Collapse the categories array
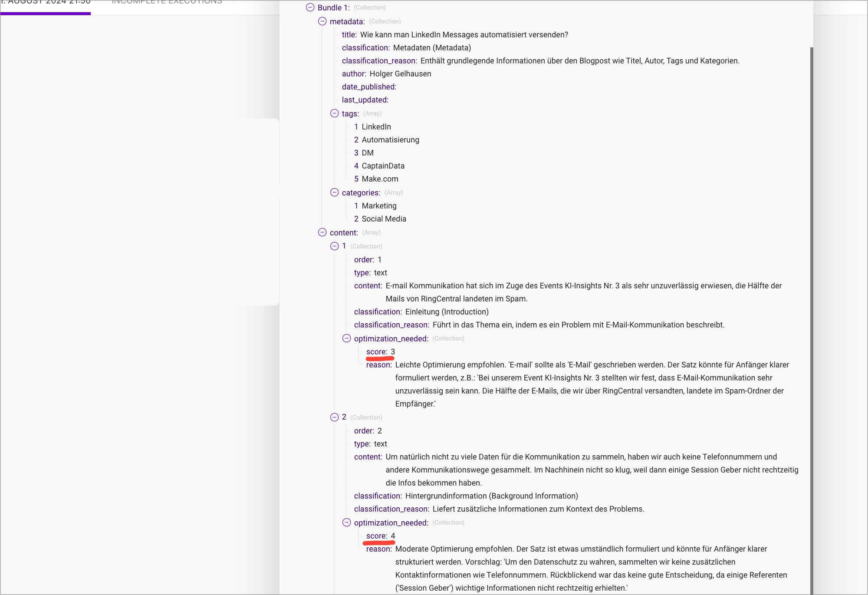Viewport: 868px width, 595px height. (x=334, y=192)
